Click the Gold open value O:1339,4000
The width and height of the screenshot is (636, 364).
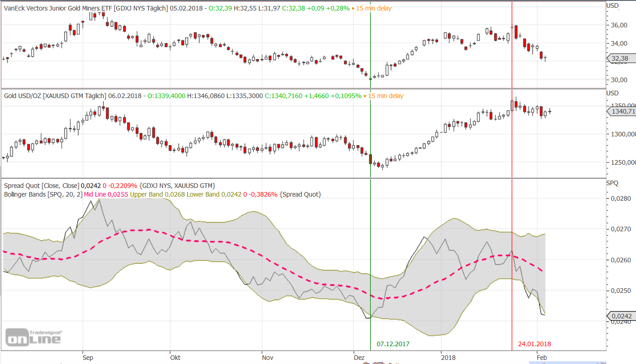[x=166, y=96]
